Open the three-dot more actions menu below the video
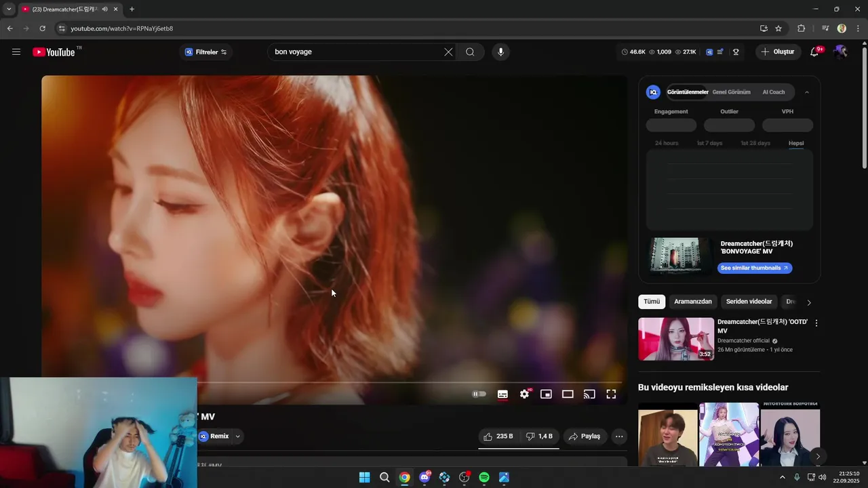The width and height of the screenshot is (868, 488). [619, 436]
